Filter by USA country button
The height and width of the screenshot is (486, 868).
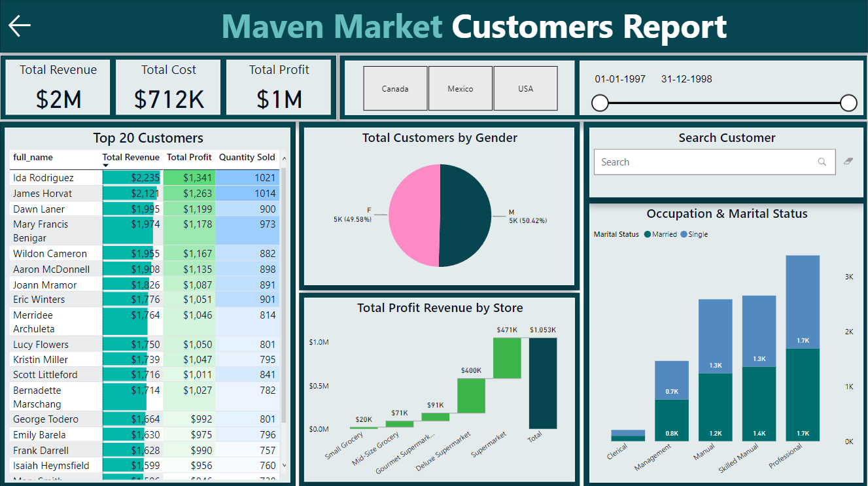click(x=526, y=88)
